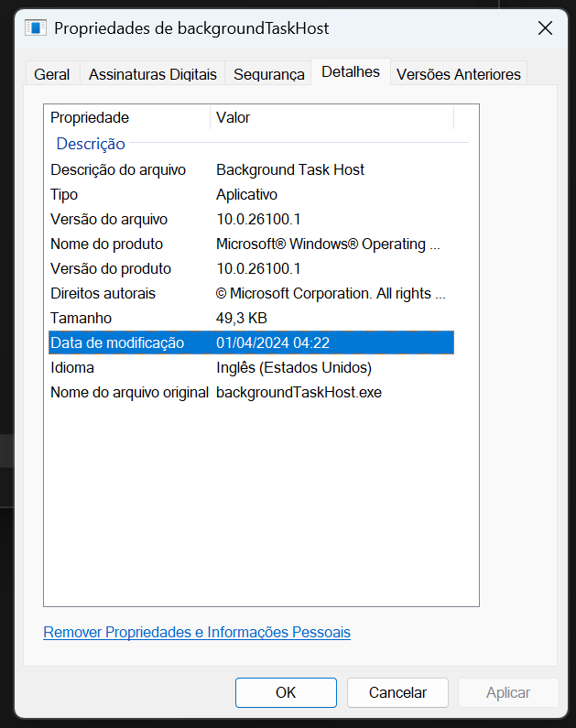
Task: Switch to the Geral tab
Action: click(52, 74)
